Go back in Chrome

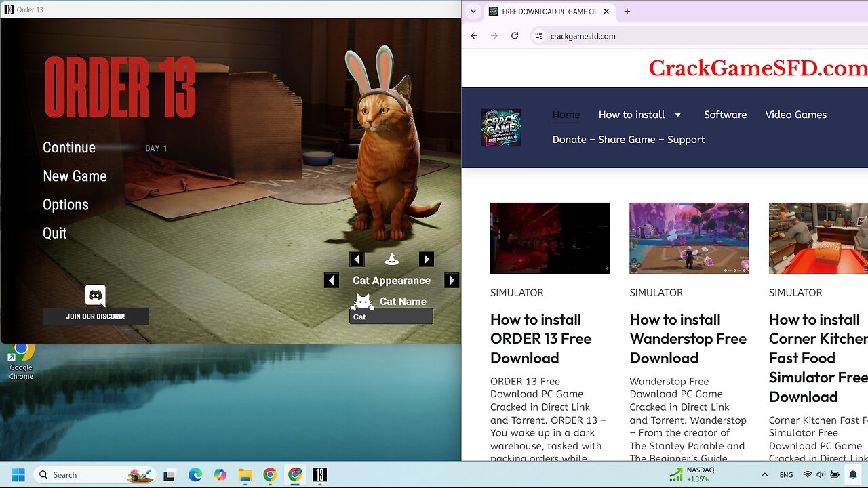pyautogui.click(x=474, y=36)
